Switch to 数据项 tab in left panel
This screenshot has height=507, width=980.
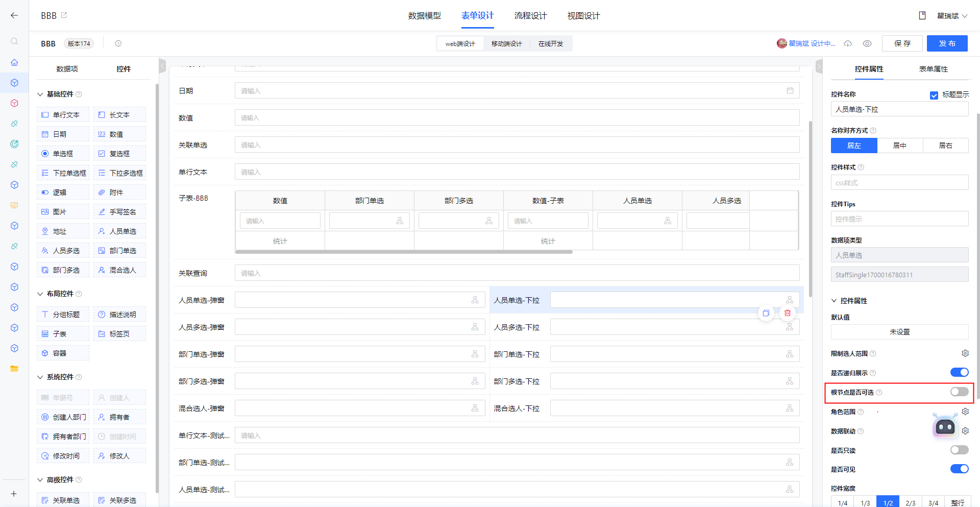coord(67,69)
